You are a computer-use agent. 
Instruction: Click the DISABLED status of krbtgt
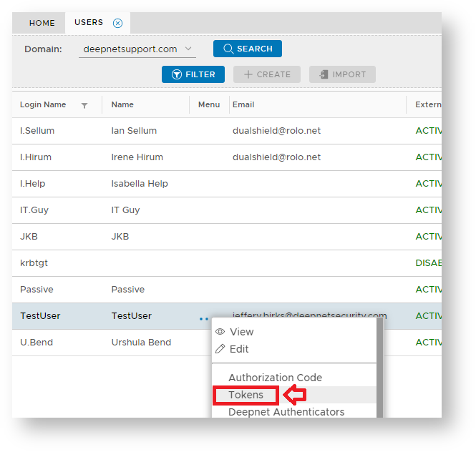pyautogui.click(x=428, y=263)
